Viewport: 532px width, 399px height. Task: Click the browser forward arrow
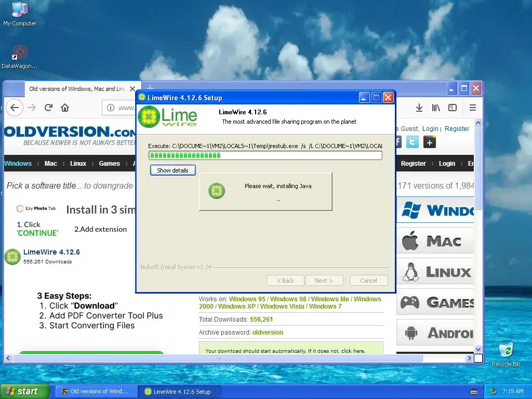click(x=32, y=108)
